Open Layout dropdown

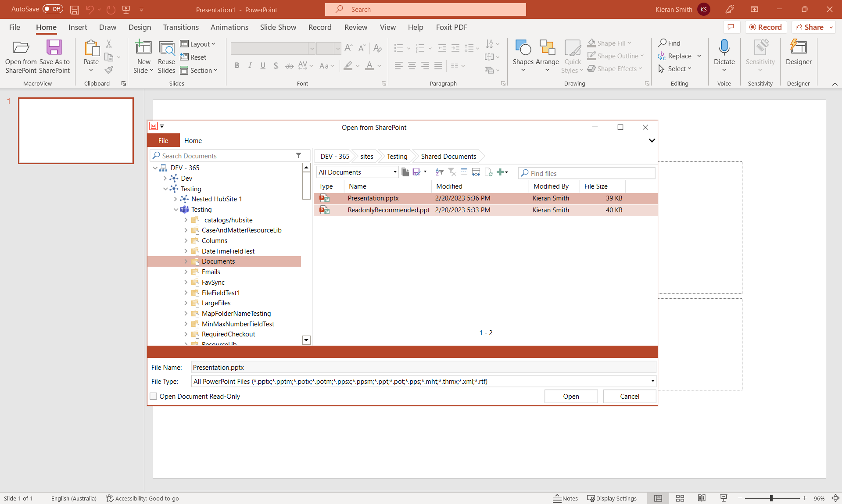point(198,44)
